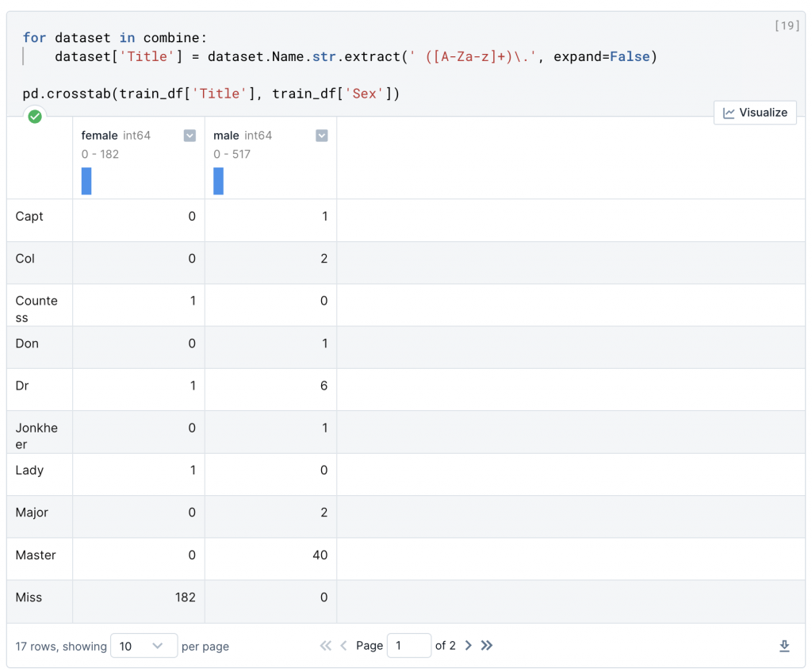Screen dimensions: 812x672
Task: Select the Countess row label
Action: coord(36,309)
